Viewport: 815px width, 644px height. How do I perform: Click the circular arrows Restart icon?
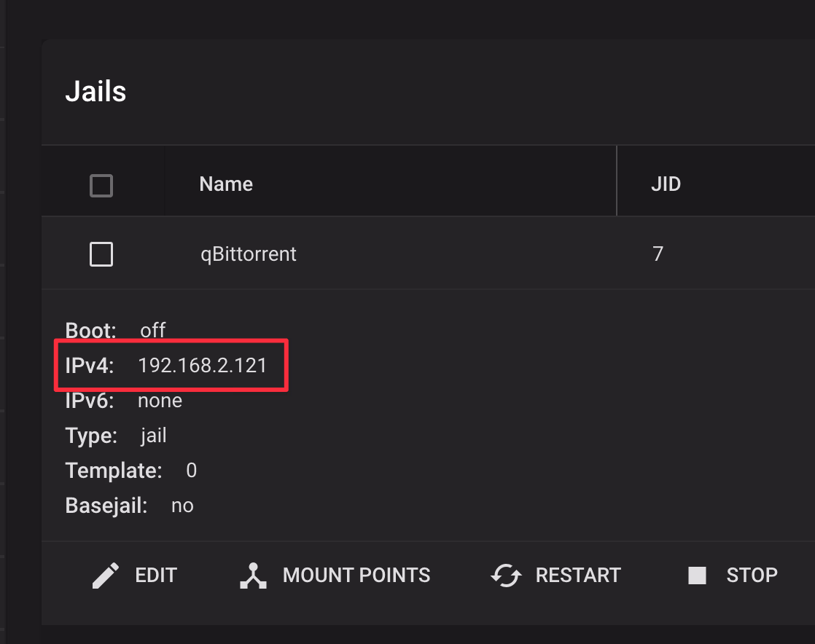click(x=506, y=576)
